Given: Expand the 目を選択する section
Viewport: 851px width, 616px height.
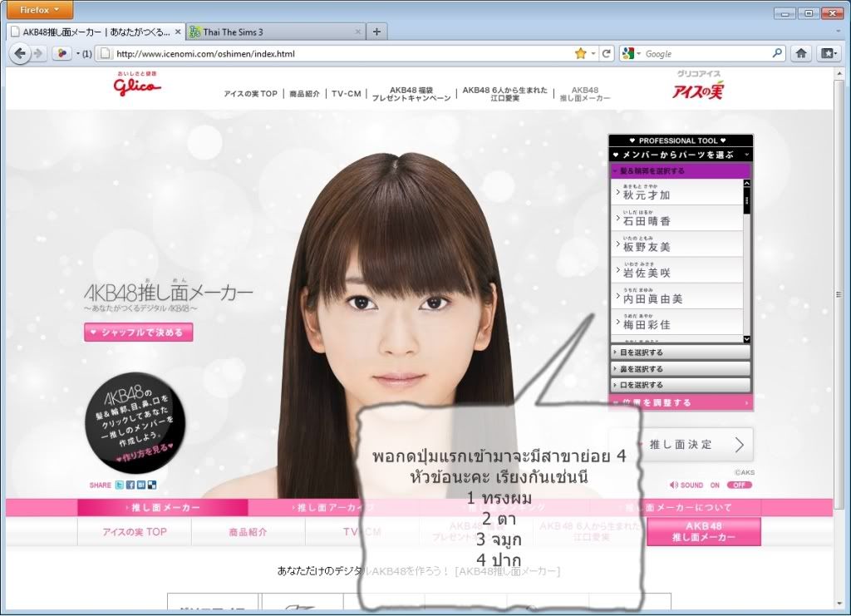Looking at the screenshot, I should [681, 352].
